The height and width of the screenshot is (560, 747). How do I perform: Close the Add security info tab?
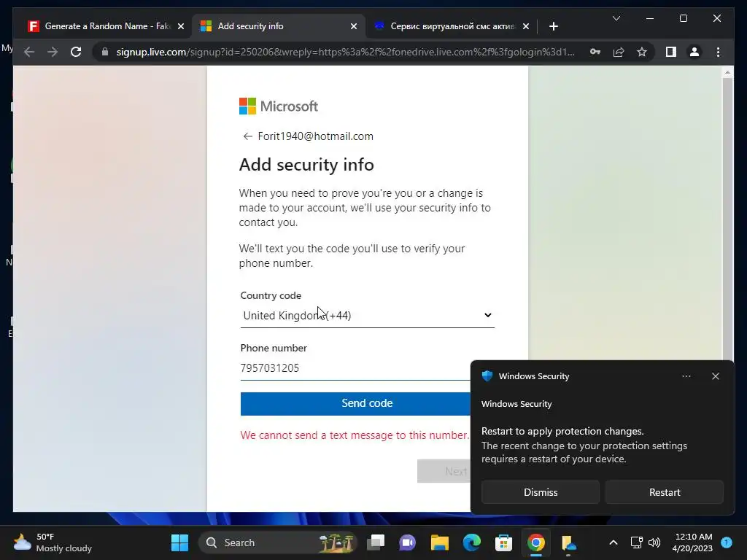[354, 26]
